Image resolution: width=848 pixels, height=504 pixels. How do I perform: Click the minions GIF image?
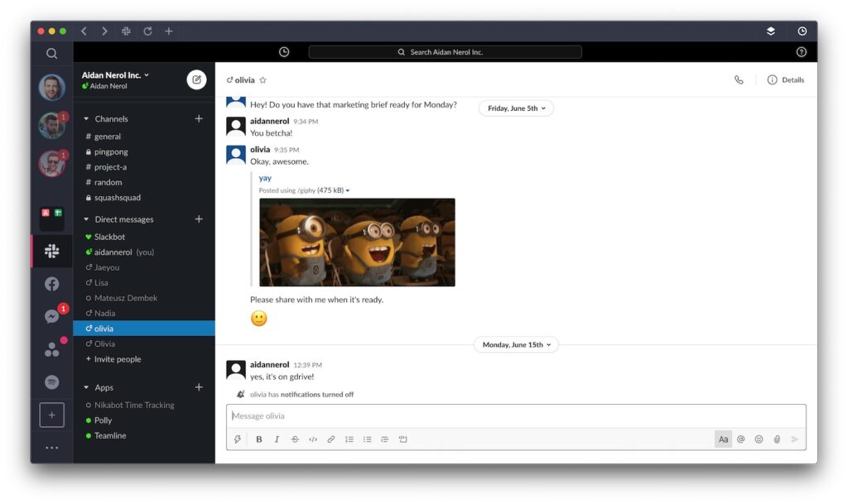pyautogui.click(x=357, y=242)
